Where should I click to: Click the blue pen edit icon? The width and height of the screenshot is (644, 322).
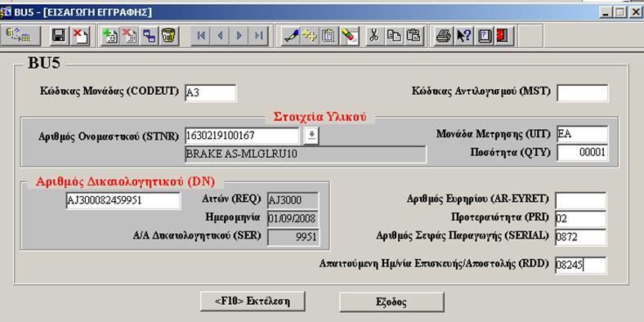(291, 36)
